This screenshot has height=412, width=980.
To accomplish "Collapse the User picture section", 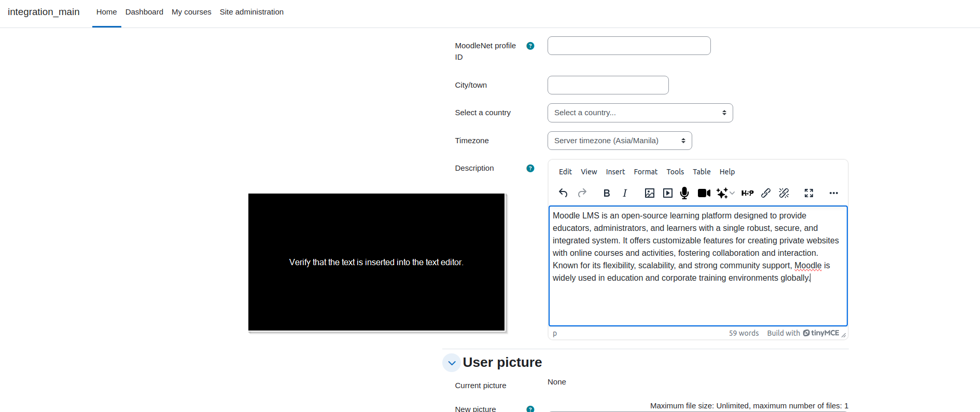I will pos(452,363).
